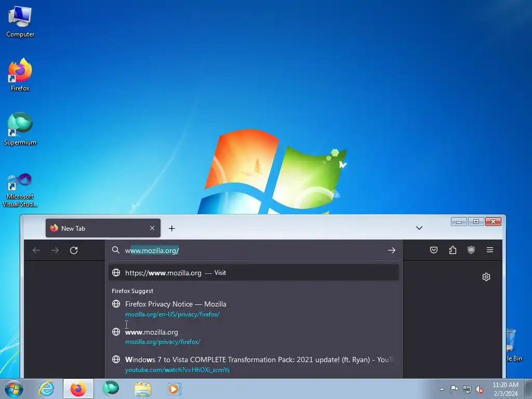The image size is (532, 399).
Task: Open a new tab with the plus button
Action: pyautogui.click(x=171, y=229)
